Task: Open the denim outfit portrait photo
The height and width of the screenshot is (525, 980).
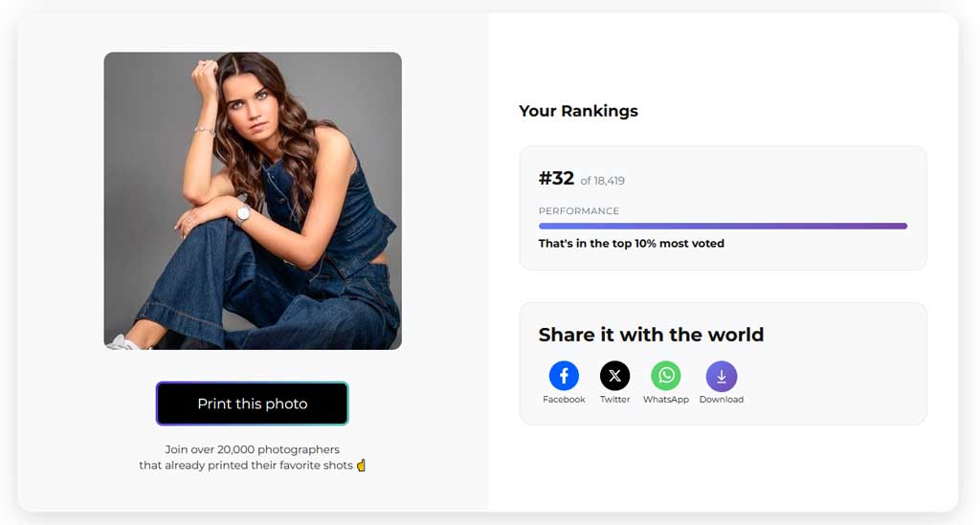Action: [253, 201]
